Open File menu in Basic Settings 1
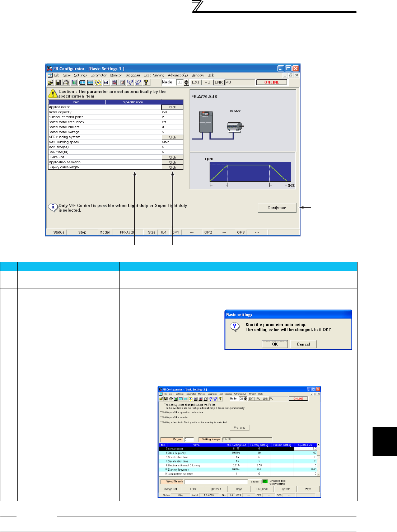Viewport: 397px width, 532px height. pyautogui.click(x=57, y=75)
